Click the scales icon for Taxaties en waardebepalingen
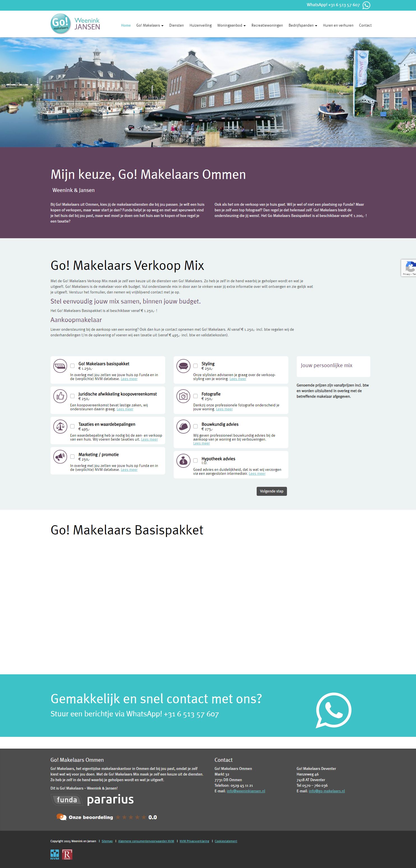The width and height of the screenshot is (416, 868). coord(60,427)
